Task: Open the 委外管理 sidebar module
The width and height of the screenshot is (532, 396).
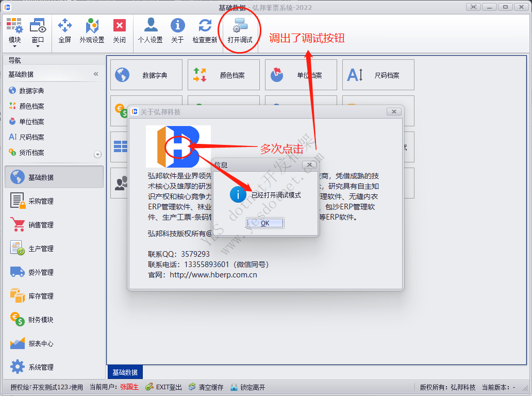Action: [54, 272]
